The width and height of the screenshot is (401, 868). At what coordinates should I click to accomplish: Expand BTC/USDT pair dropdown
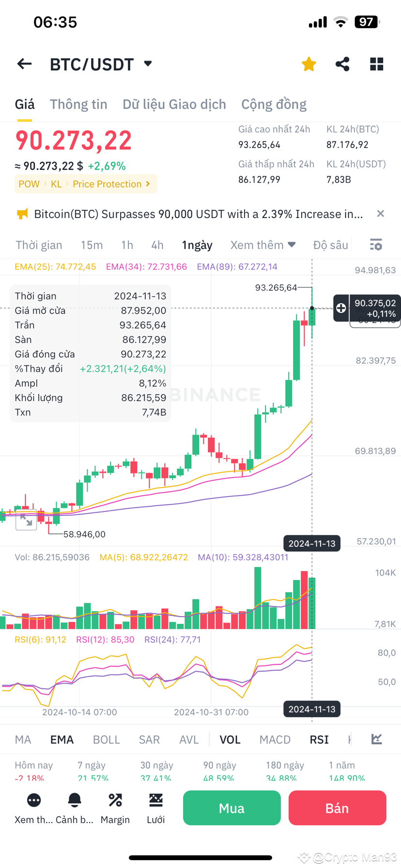coord(148,63)
